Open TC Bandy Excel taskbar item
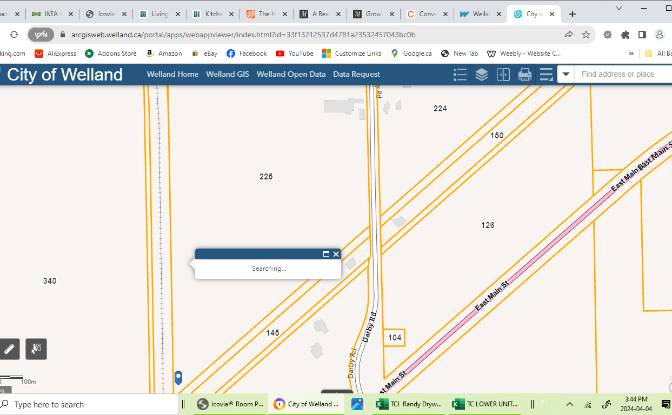The height and width of the screenshot is (415, 672). pyautogui.click(x=407, y=404)
